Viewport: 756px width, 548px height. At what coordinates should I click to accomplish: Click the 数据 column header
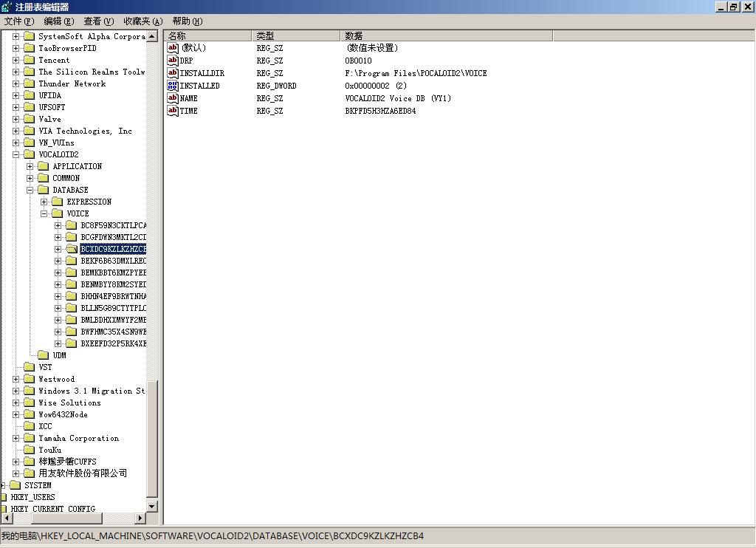447,35
